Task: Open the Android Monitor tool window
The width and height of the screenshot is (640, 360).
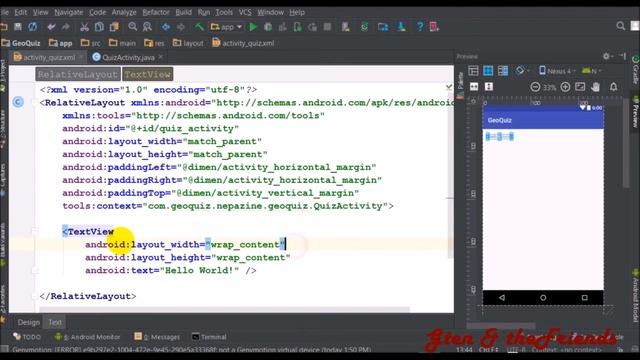Action: (x=87, y=337)
